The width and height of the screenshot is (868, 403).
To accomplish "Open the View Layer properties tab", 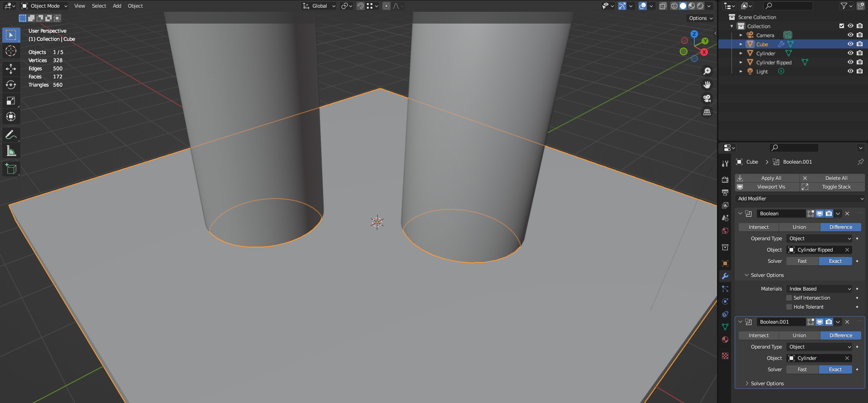I will (725, 205).
